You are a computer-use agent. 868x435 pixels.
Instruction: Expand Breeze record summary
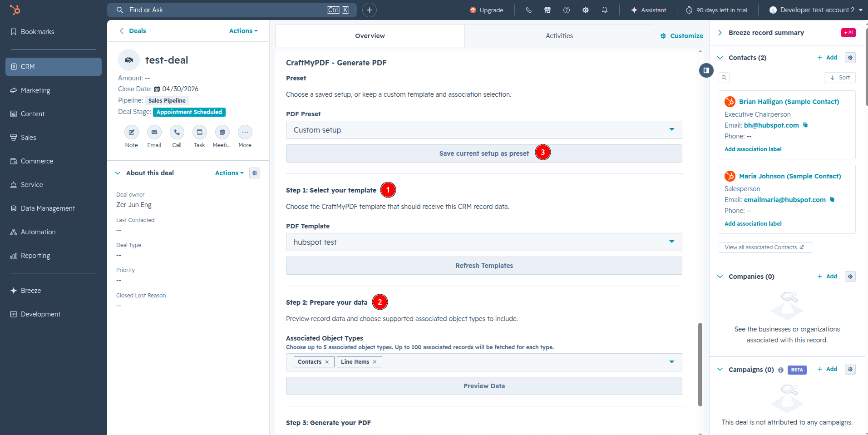pos(720,33)
